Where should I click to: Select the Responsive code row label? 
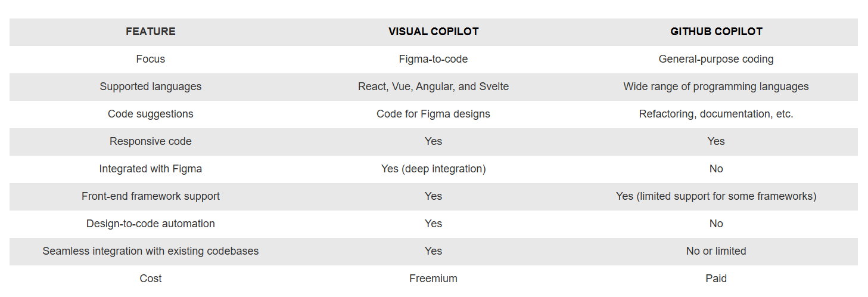[151, 141]
